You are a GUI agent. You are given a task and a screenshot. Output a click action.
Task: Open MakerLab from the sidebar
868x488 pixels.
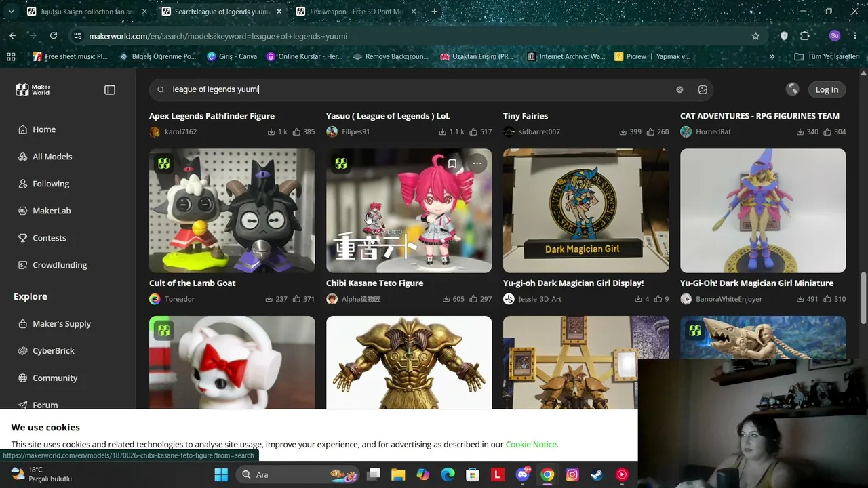tap(52, 211)
